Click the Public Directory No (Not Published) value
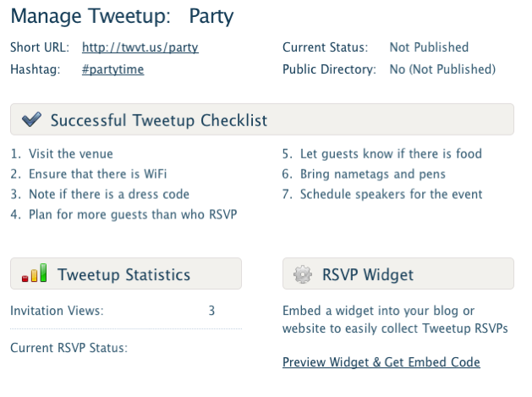Image resolution: width=532 pixels, height=397 pixels. point(442,69)
